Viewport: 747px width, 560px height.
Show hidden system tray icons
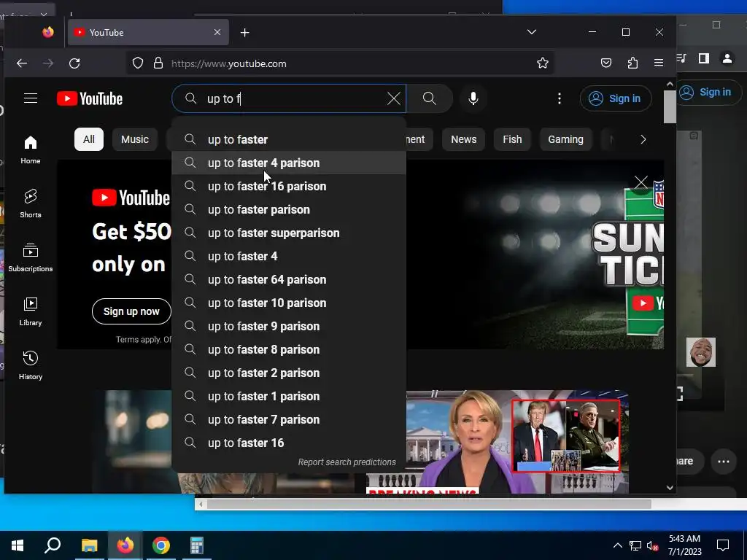click(x=617, y=545)
